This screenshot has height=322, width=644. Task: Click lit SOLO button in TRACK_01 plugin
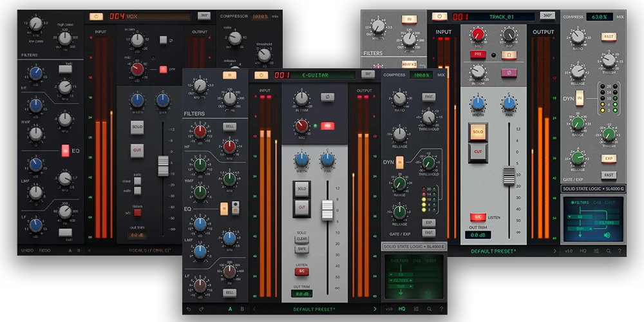pos(478,132)
